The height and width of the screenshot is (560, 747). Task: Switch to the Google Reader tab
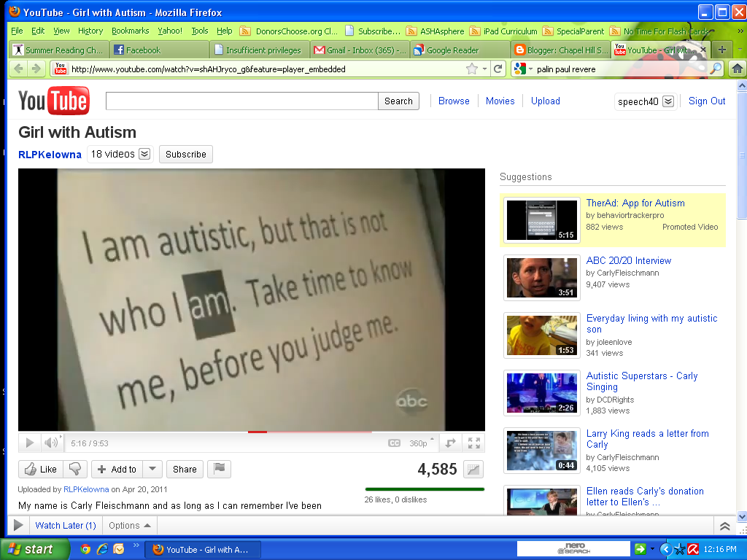tap(460, 50)
